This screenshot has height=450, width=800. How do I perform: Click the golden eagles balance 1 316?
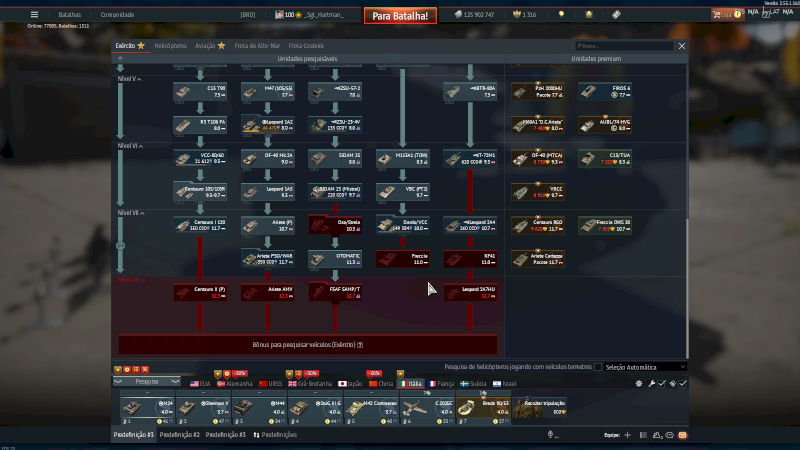tap(525, 15)
